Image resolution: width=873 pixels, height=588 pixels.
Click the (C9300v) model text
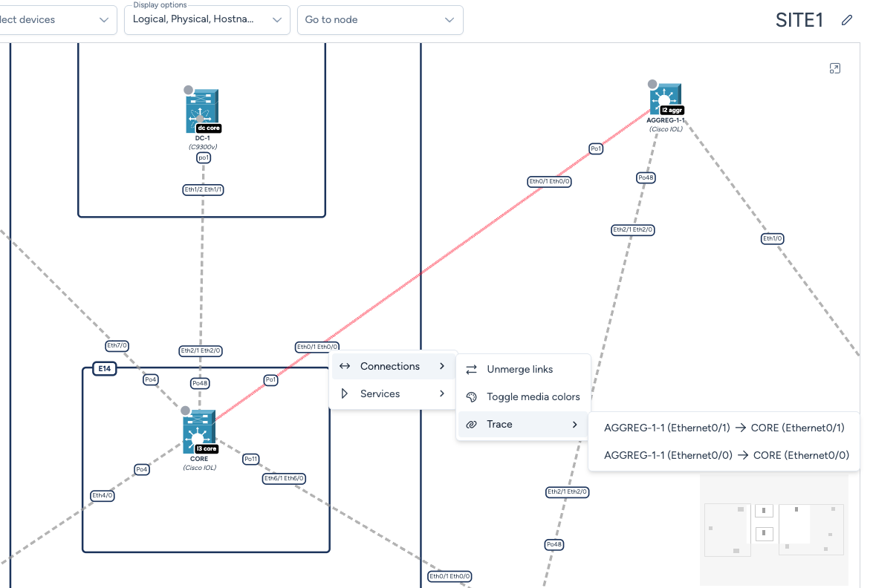203,147
